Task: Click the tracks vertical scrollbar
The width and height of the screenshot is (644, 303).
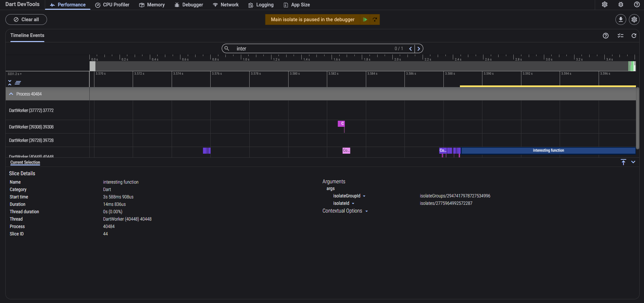Action: pyautogui.click(x=637, y=118)
